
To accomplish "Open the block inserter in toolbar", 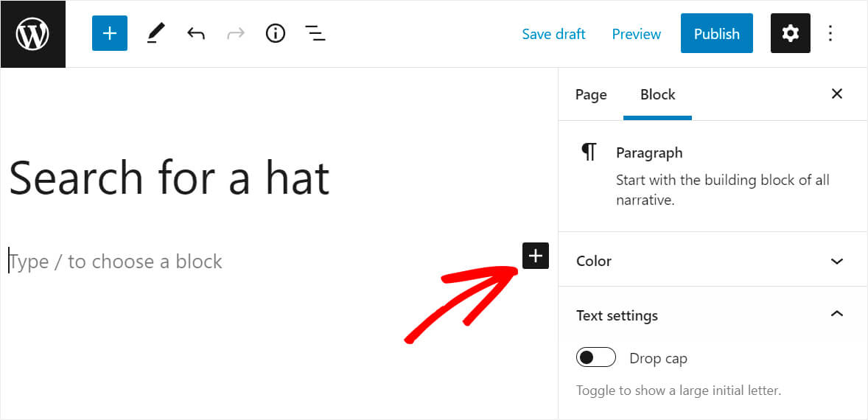I will [110, 33].
